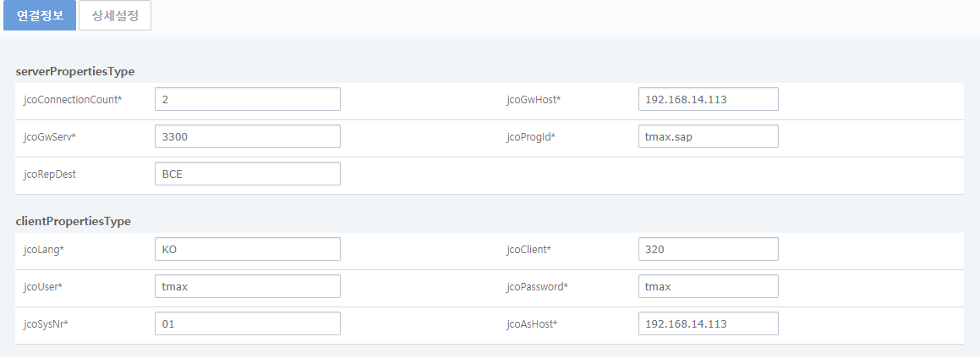Select the jcoSysNr field containing 01
Screen dimensions: 980x359
[x=248, y=323]
